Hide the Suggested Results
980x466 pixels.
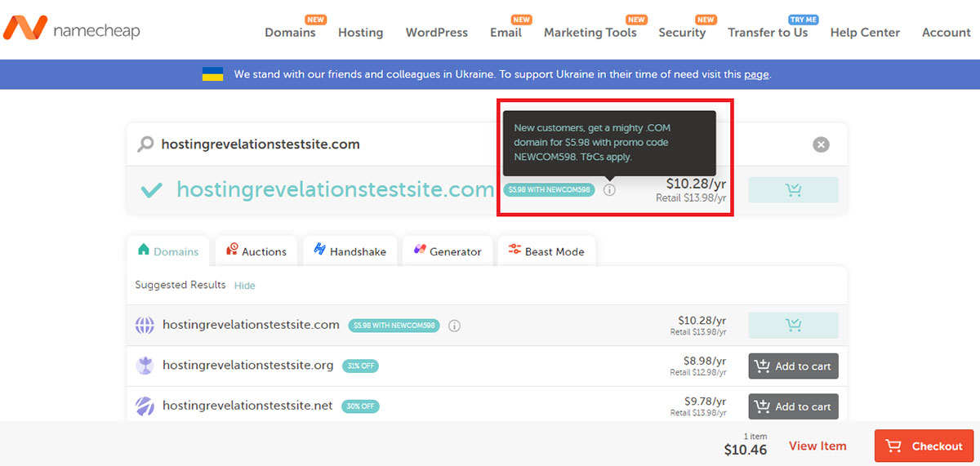[245, 286]
